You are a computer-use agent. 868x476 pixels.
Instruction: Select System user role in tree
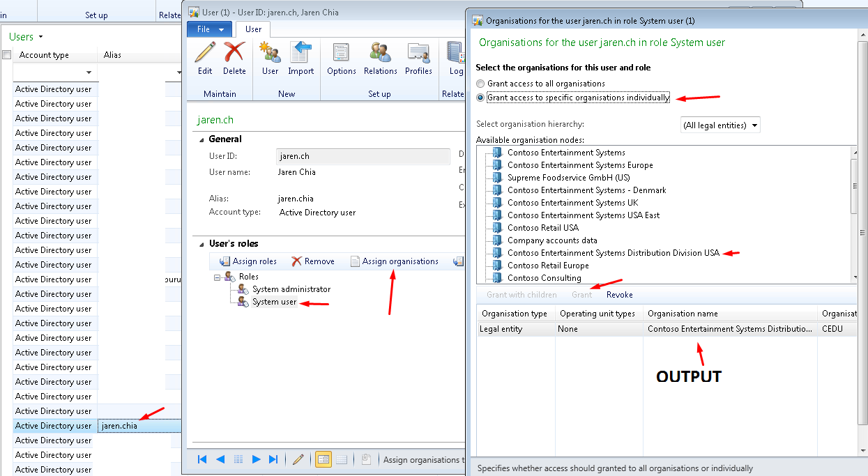274,302
